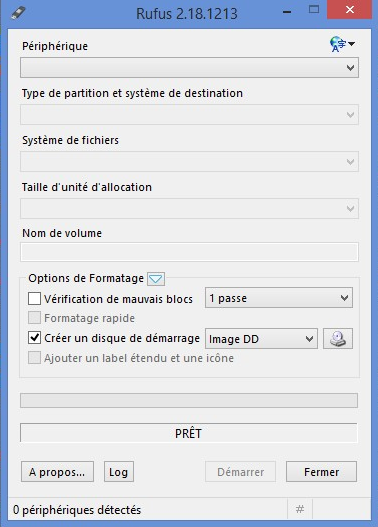This screenshot has width=378, height=527.
Task: Click the A propos... button
Action: (x=57, y=472)
